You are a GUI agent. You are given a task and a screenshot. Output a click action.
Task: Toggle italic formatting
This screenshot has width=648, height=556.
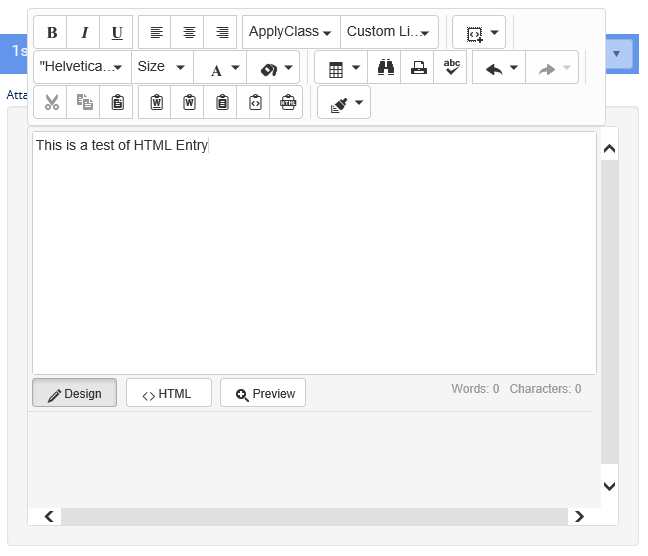84,32
